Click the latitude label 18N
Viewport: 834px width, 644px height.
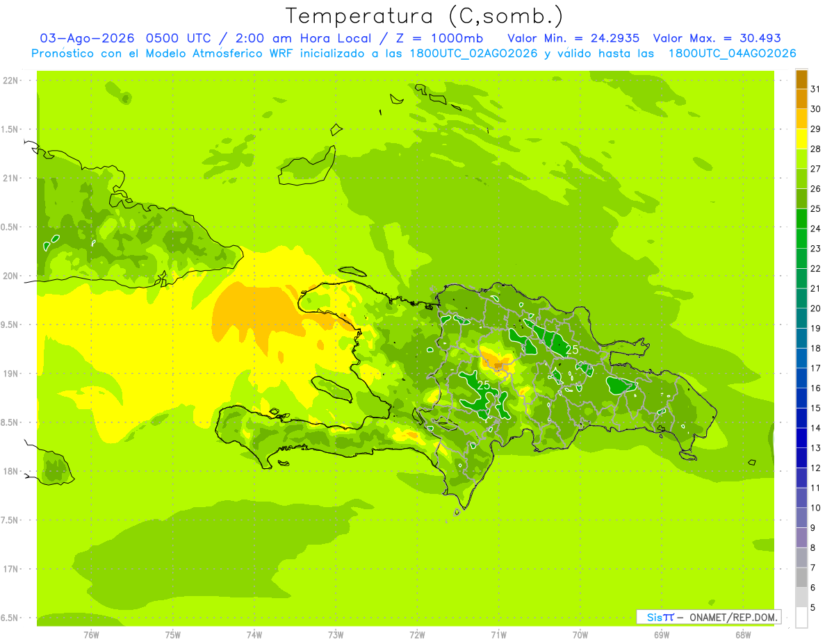click(x=10, y=471)
